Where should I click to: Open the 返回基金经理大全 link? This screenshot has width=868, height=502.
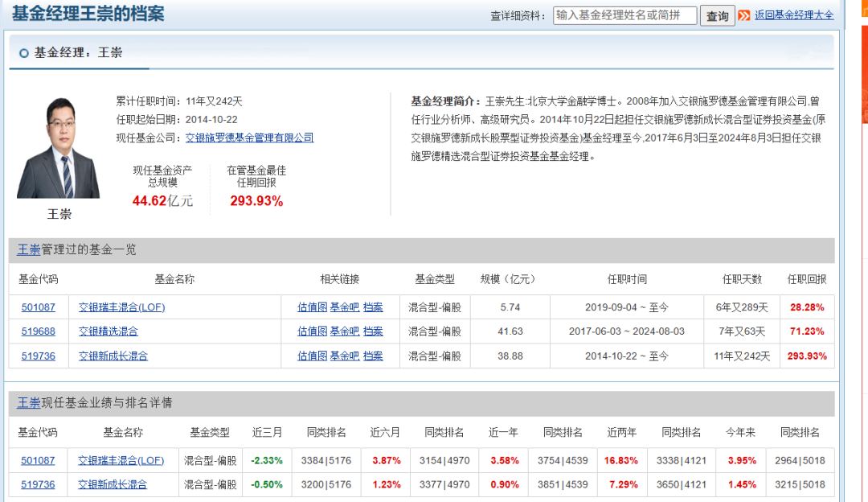(x=794, y=15)
